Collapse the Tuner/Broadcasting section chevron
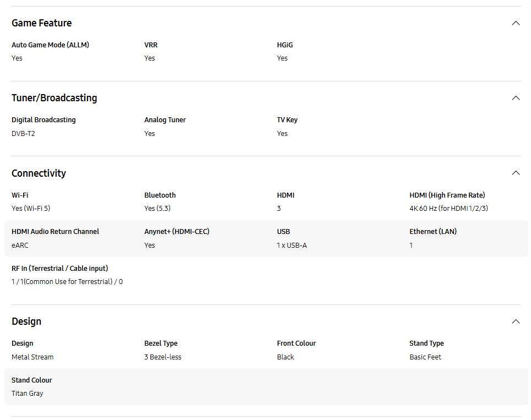Screen dimensions: 531x420 pyautogui.click(x=516, y=98)
